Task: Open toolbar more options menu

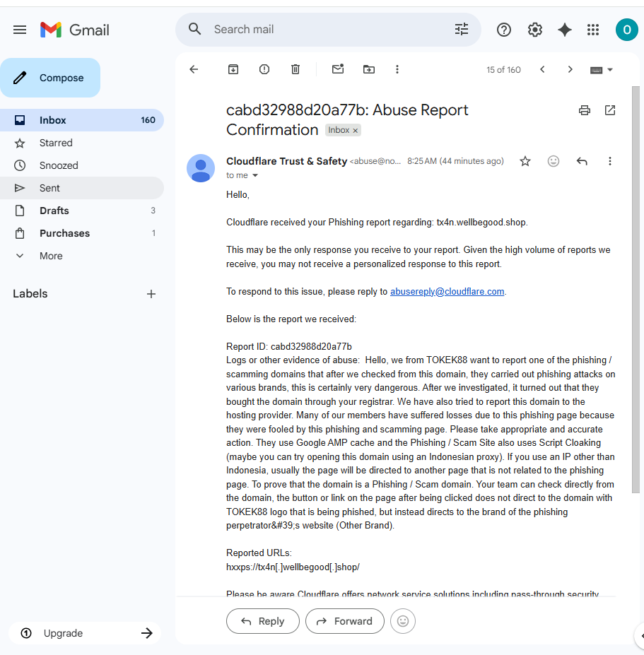Action: pyautogui.click(x=397, y=69)
